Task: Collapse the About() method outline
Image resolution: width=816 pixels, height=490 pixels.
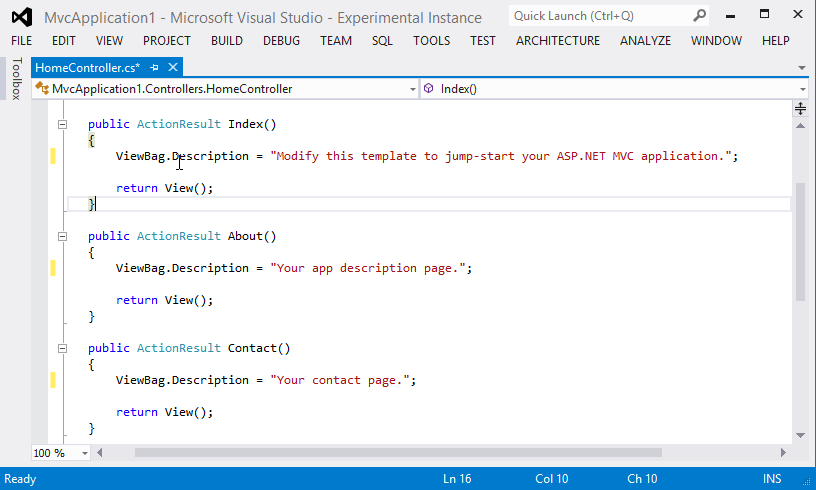Action: point(62,236)
